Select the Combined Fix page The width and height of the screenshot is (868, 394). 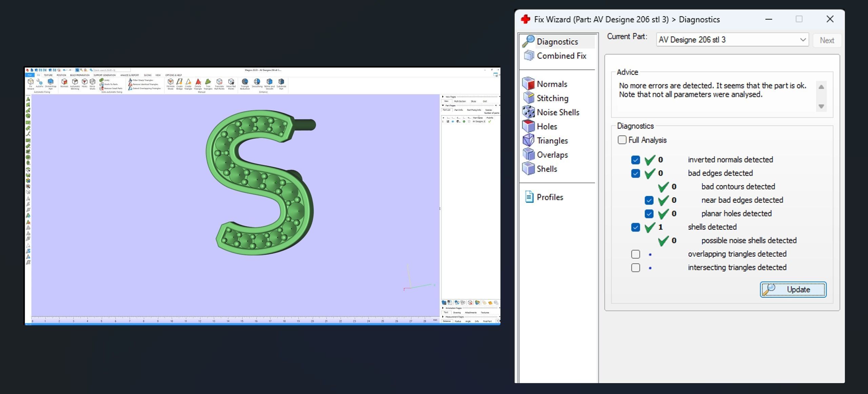pos(561,56)
